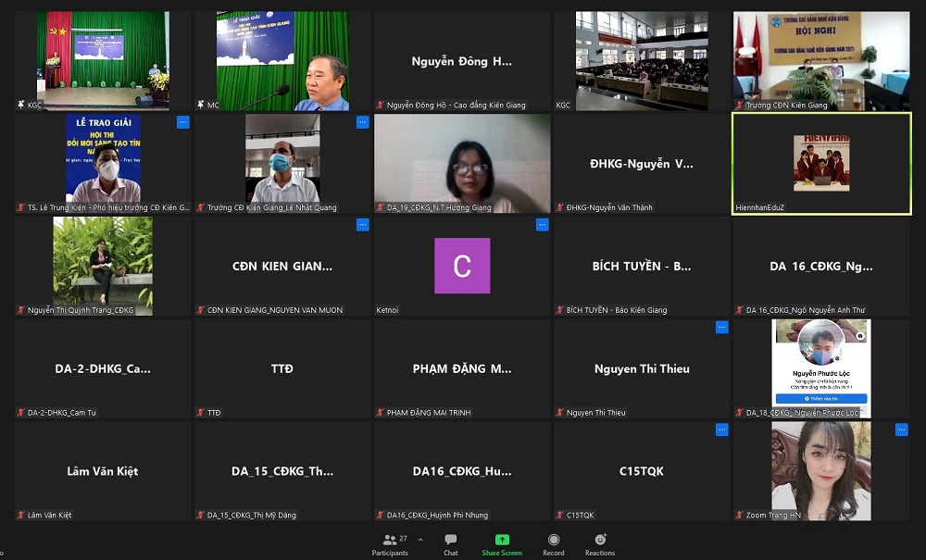
Task: Open the Reactions menu
Action: 600,544
